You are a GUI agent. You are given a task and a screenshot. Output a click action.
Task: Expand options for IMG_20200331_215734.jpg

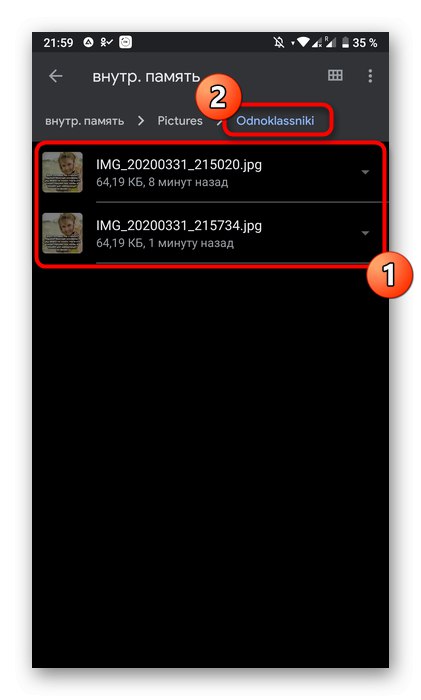point(365,233)
